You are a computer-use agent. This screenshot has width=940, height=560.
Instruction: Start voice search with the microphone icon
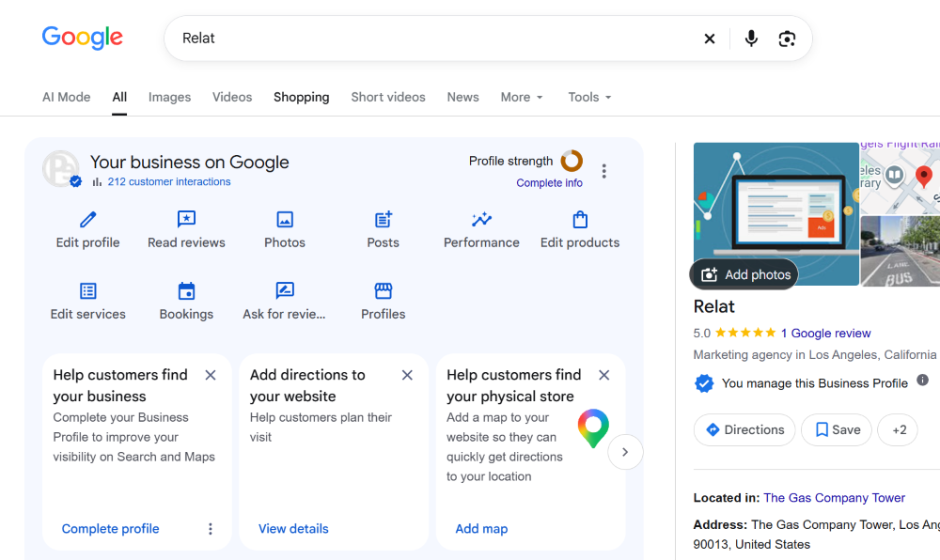pos(750,39)
